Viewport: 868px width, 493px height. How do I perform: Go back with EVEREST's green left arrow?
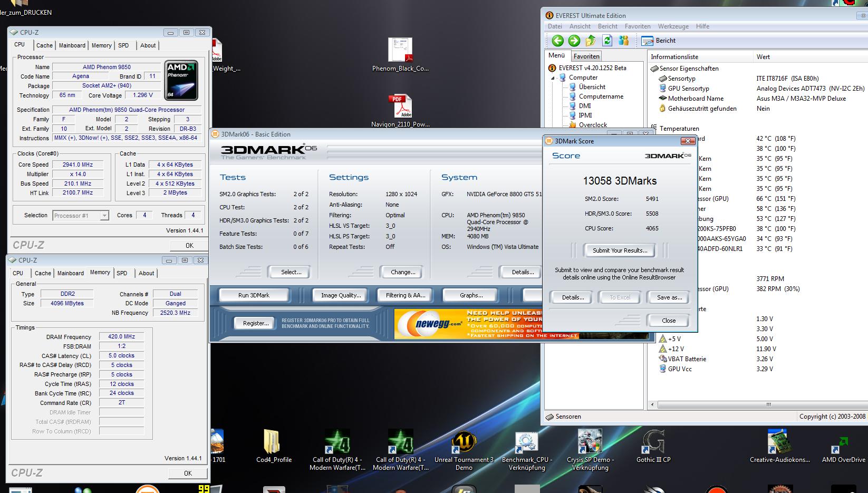(x=557, y=41)
